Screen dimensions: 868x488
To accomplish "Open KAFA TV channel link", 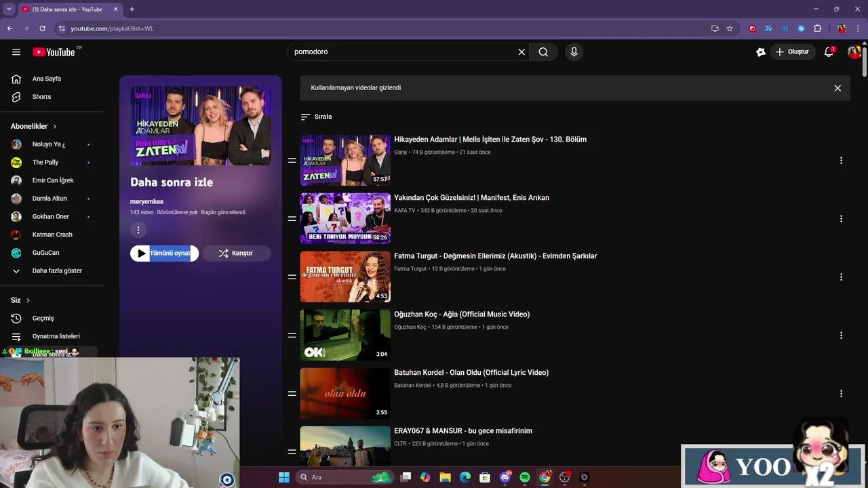I will [x=405, y=211].
